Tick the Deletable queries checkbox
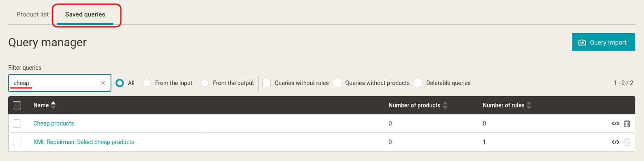The width and height of the screenshot is (644, 161). click(x=418, y=83)
